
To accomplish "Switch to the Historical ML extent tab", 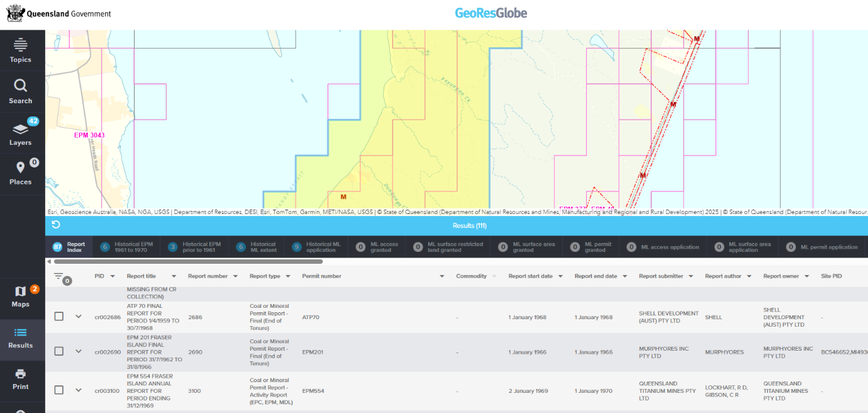I will [x=256, y=247].
